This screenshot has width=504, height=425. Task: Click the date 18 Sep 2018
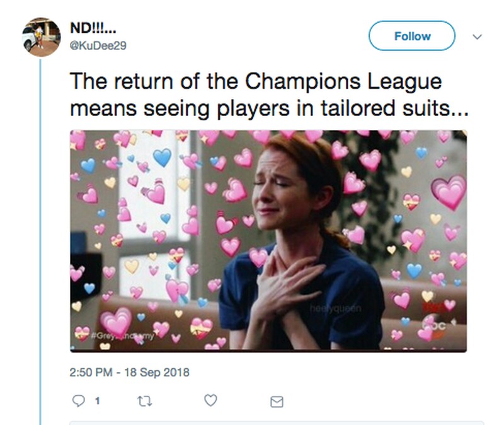point(154,372)
